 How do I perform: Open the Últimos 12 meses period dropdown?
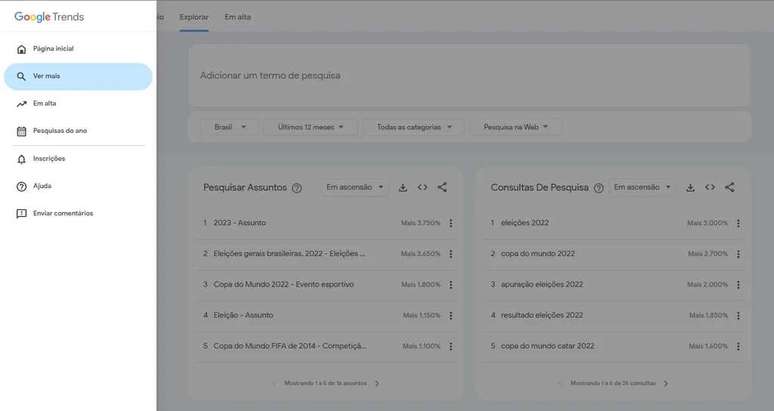click(x=310, y=127)
